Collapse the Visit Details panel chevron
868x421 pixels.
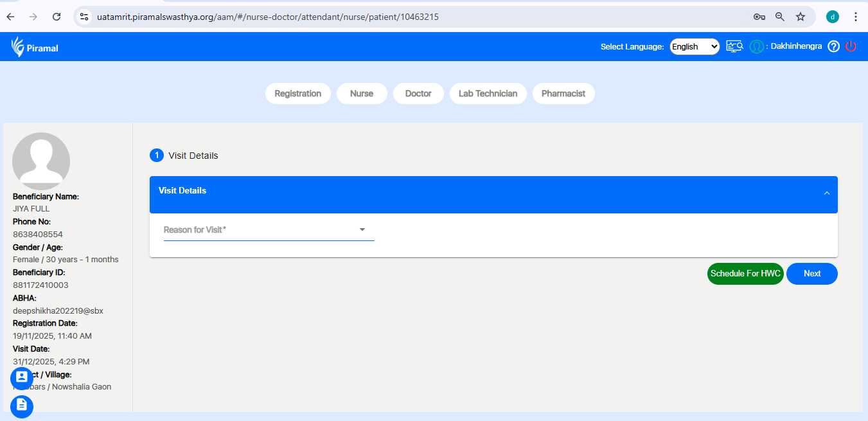826,193
